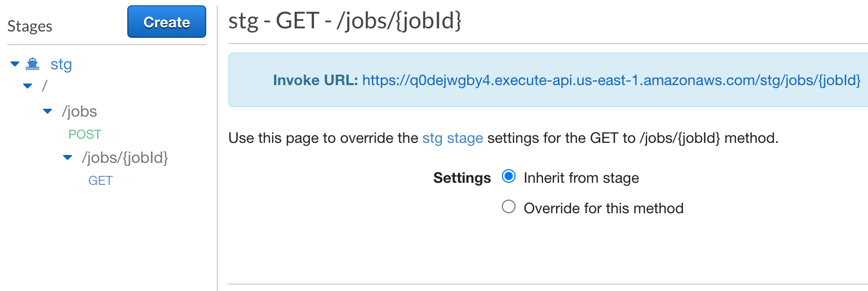Viewport: 868px width, 291px height.
Task: Collapse the /jobs/{jobId} resource node
Action: tap(67, 158)
